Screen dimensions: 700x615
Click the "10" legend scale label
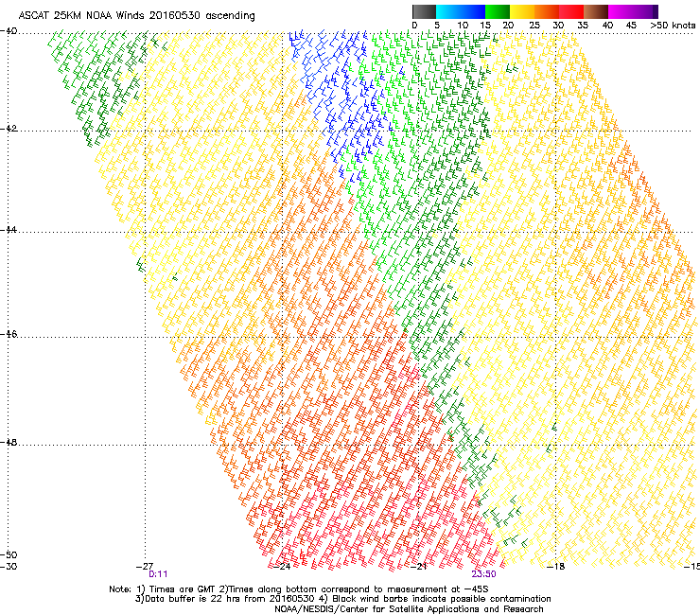coord(463,26)
